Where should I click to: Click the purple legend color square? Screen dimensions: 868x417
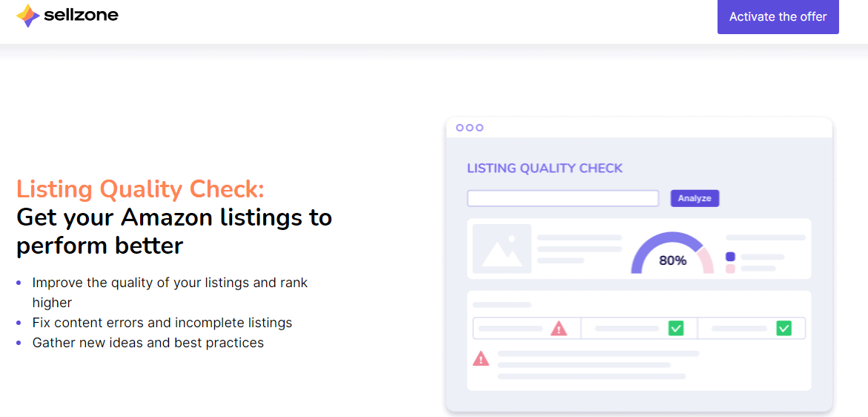coord(730,257)
